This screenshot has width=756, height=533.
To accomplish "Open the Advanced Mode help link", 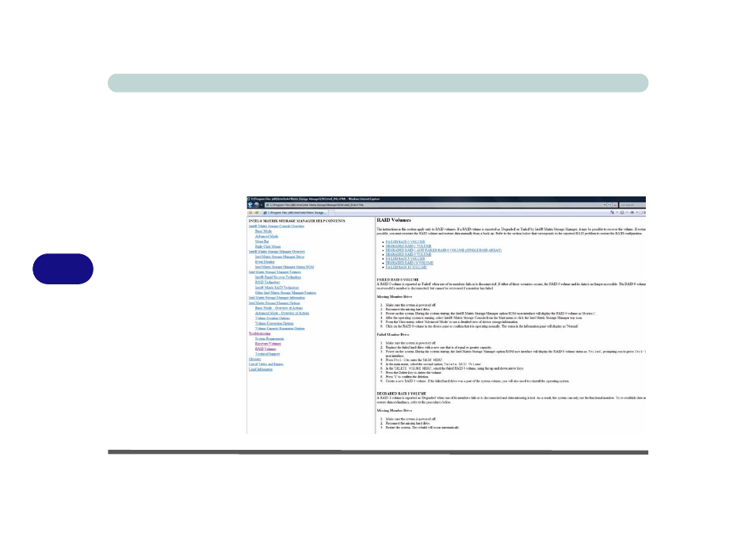I will click(266, 236).
